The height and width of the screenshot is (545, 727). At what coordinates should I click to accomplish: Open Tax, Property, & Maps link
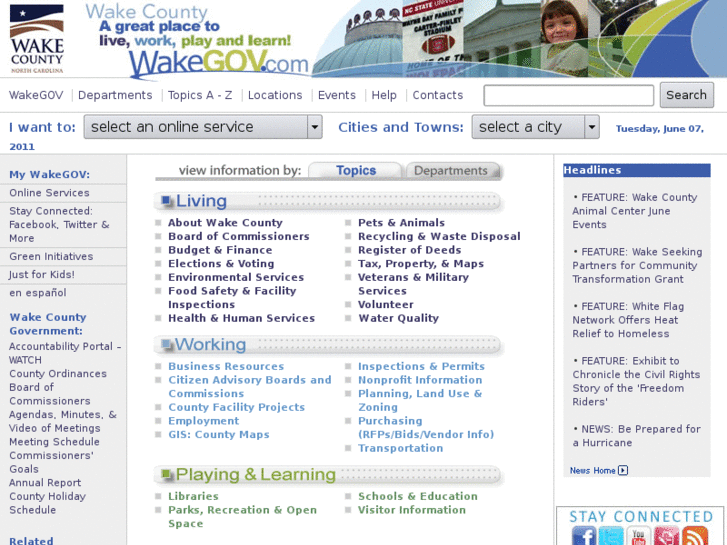click(421, 263)
